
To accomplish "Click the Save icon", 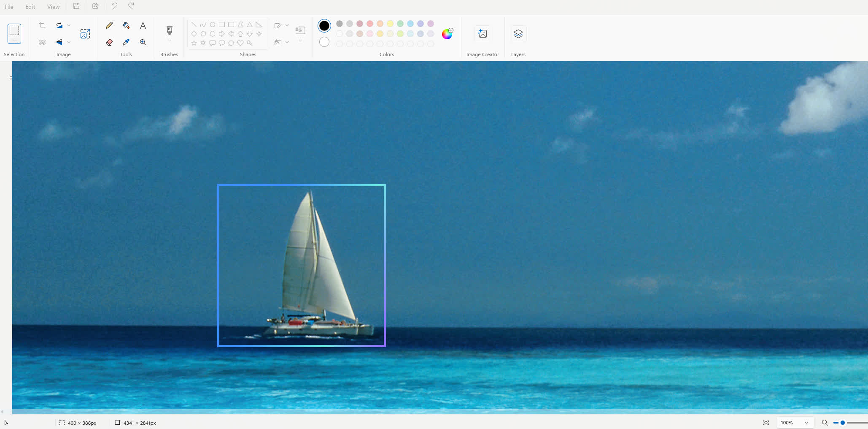I will (x=76, y=6).
